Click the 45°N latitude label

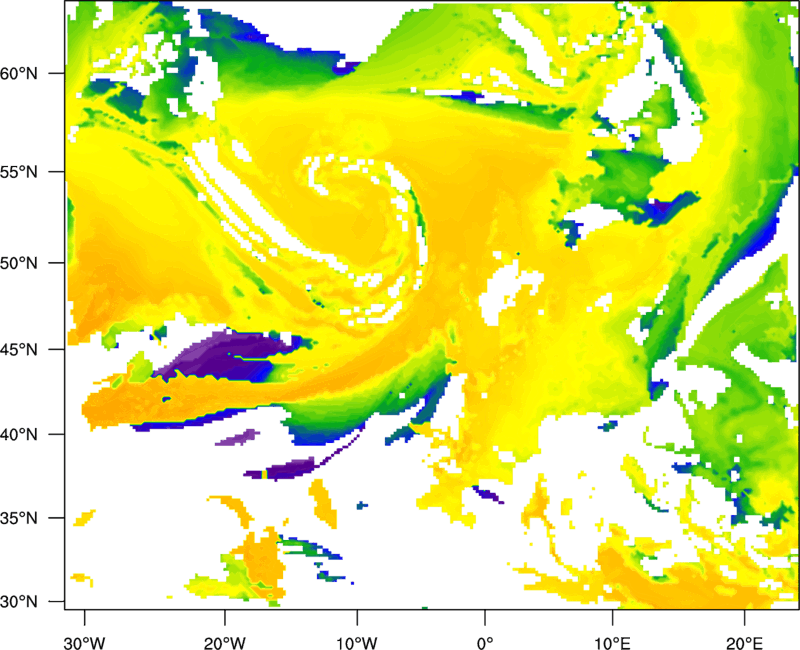(19, 350)
